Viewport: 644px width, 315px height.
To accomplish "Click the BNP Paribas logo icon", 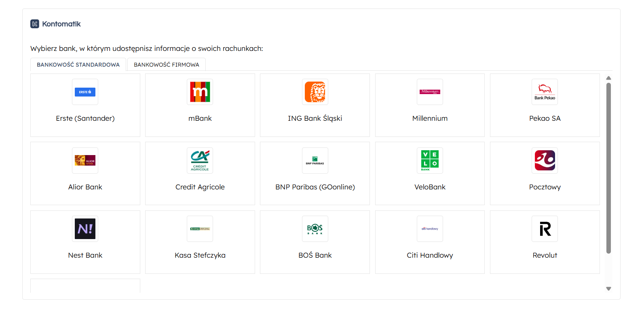I will click(x=315, y=160).
